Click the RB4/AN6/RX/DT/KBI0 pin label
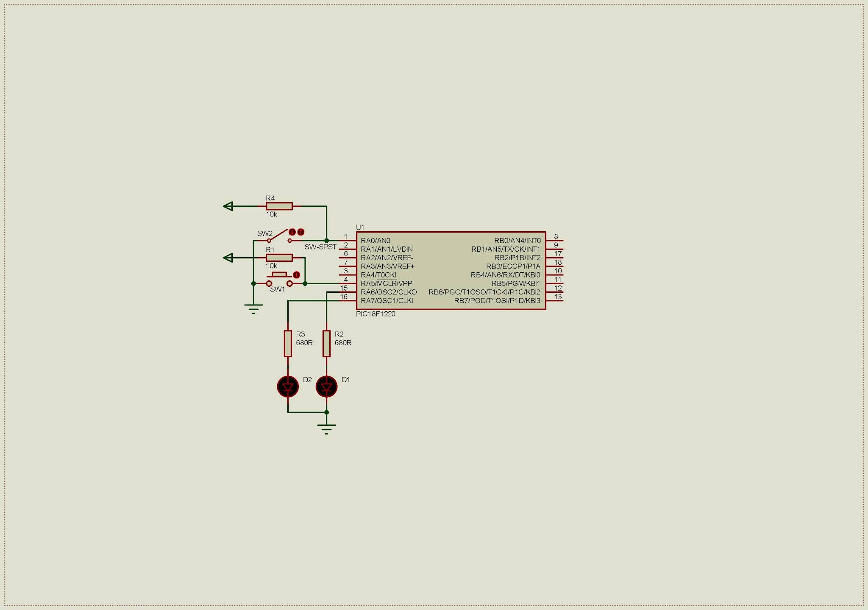Viewport: 868px width, 610px height. click(506, 275)
